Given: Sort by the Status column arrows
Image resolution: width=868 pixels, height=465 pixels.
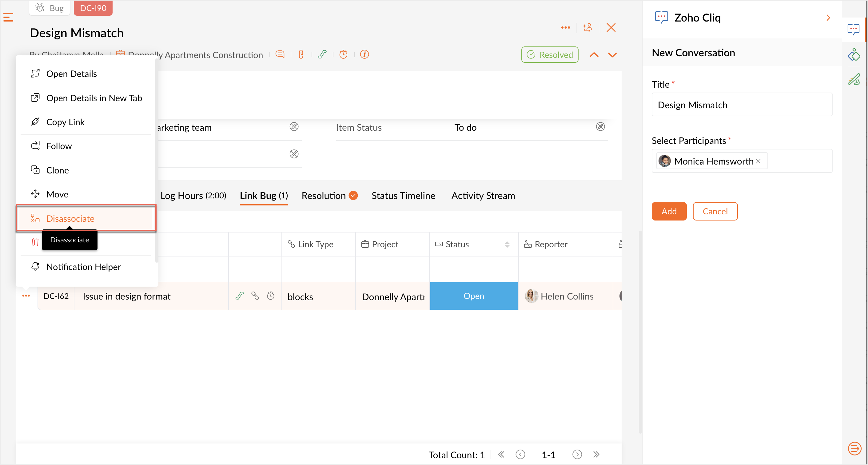Looking at the screenshot, I should [x=507, y=244].
